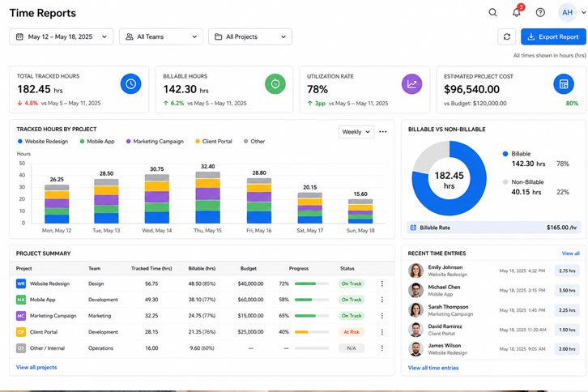
Task: Open row actions menu for Marketing Campaign
Action: pyautogui.click(x=382, y=316)
